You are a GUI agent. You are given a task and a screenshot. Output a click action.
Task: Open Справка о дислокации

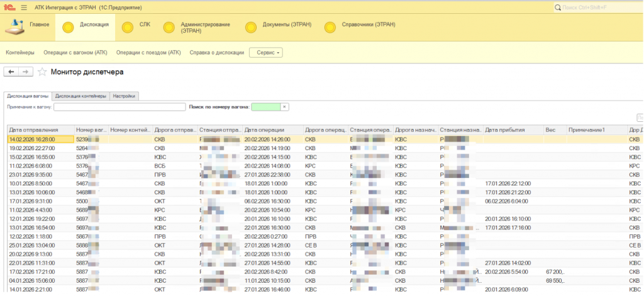(x=217, y=53)
